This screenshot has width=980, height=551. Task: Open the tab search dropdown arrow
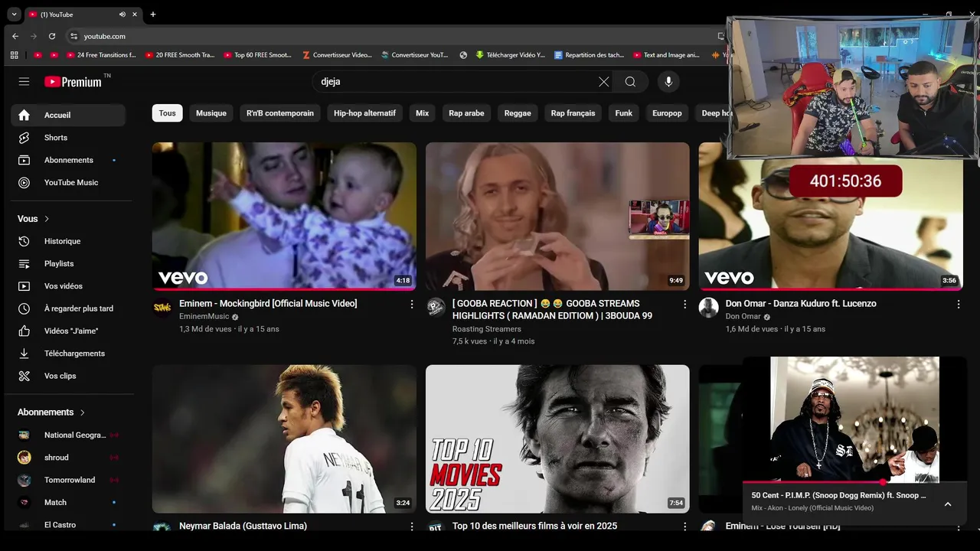click(x=14, y=15)
